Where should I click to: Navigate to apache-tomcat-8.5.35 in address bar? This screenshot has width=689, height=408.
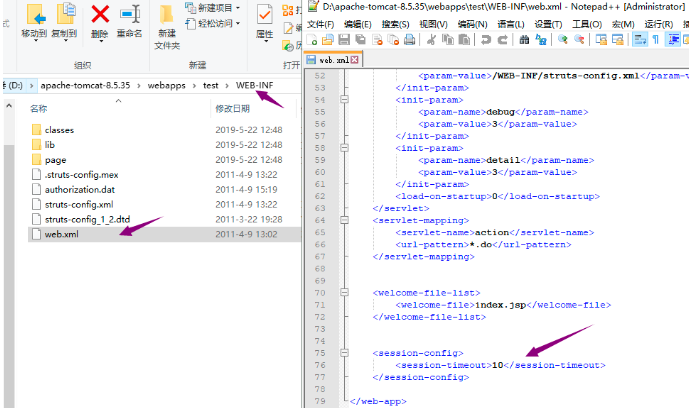(85, 86)
